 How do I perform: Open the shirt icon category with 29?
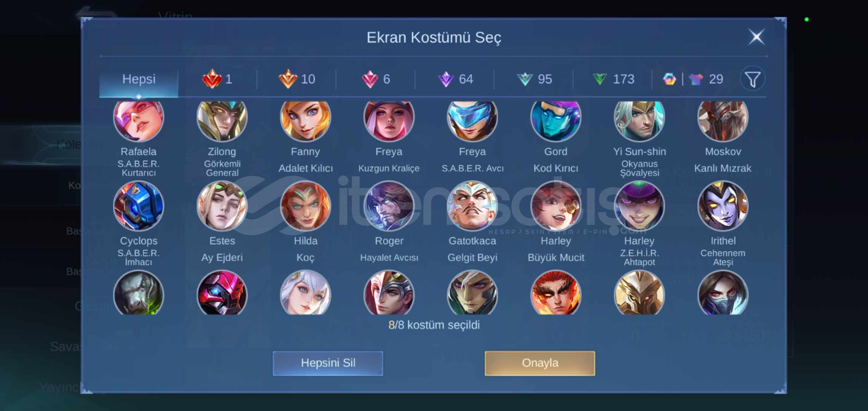click(x=705, y=79)
